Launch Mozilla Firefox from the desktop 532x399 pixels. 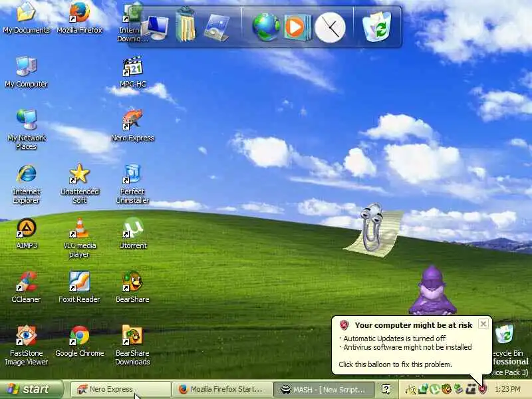click(x=79, y=17)
